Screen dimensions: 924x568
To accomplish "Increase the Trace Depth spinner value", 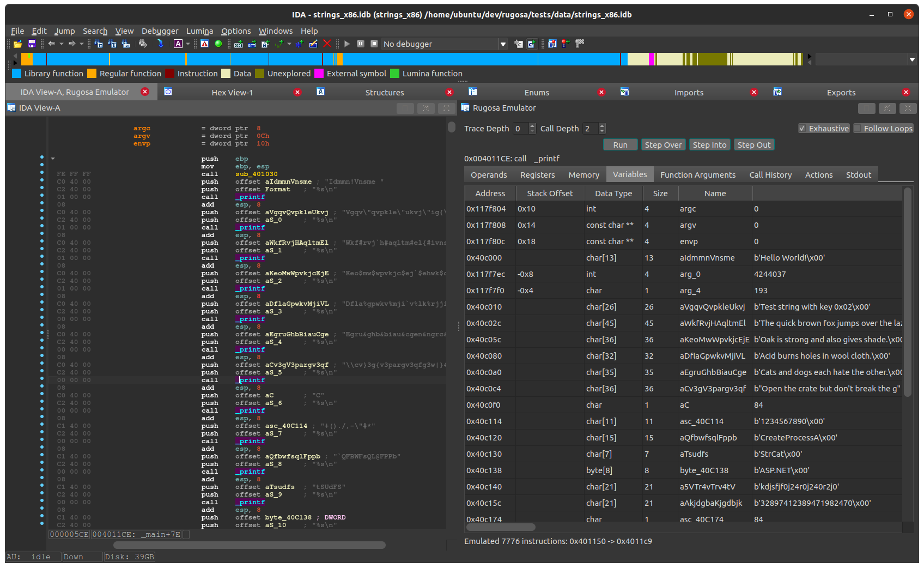I will coord(532,126).
